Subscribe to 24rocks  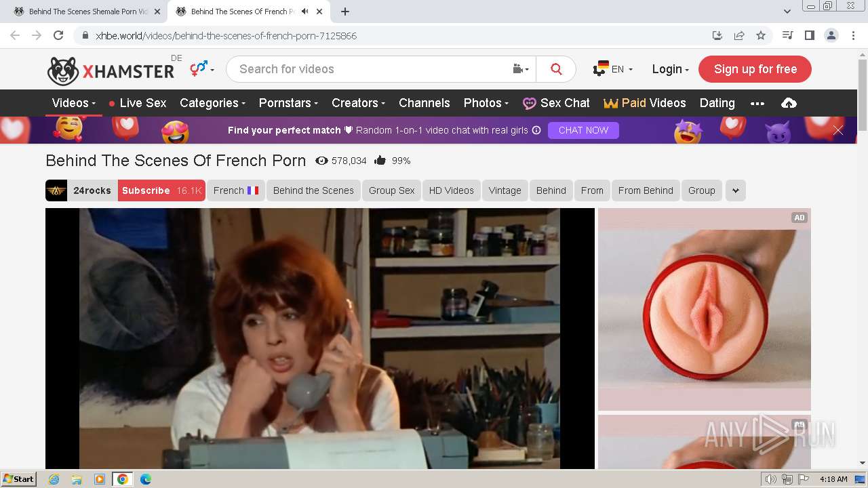point(161,190)
